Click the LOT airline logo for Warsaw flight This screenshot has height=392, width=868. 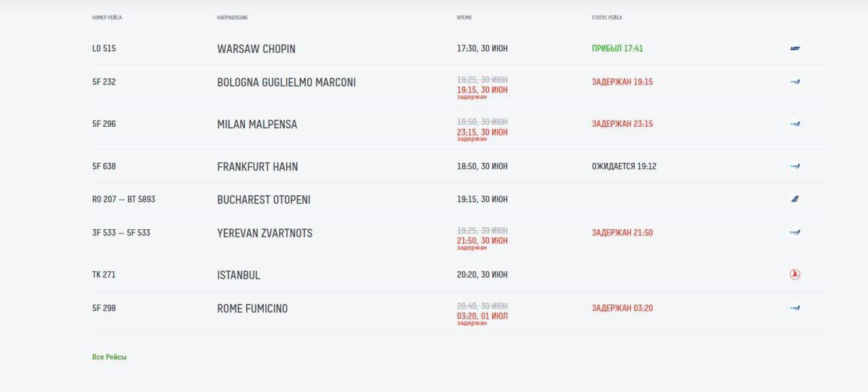(795, 49)
